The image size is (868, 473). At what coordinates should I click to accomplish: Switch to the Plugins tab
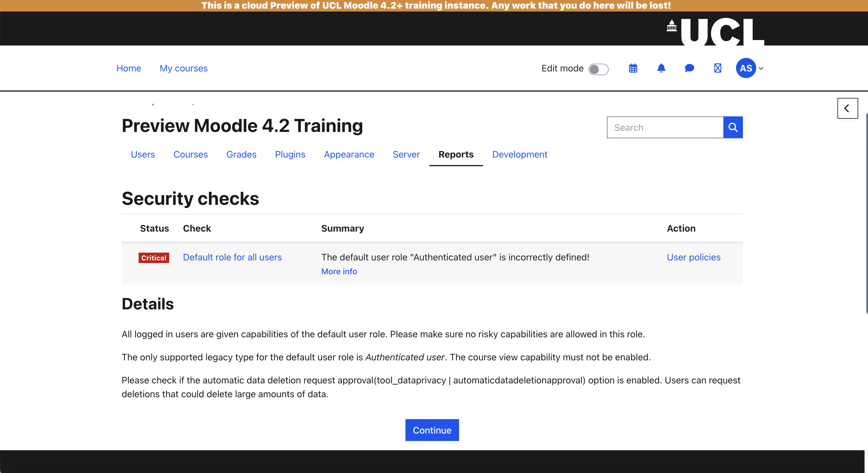click(x=290, y=154)
